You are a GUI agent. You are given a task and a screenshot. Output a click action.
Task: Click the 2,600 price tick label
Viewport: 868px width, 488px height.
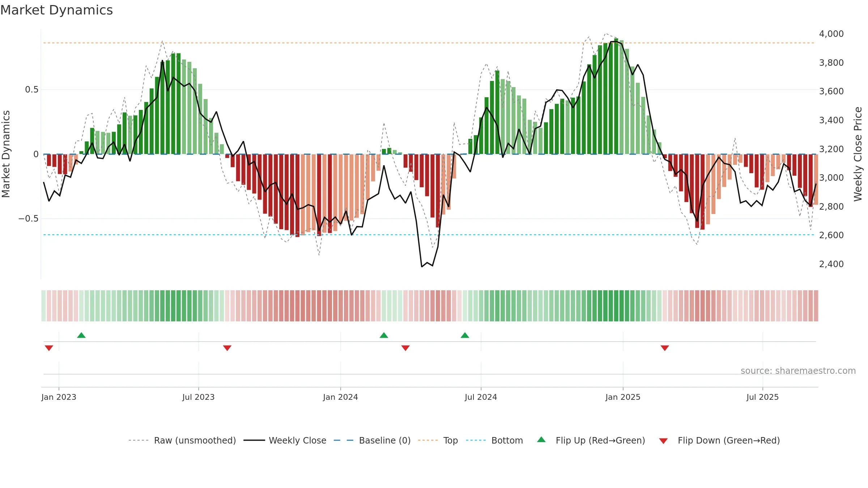click(831, 235)
